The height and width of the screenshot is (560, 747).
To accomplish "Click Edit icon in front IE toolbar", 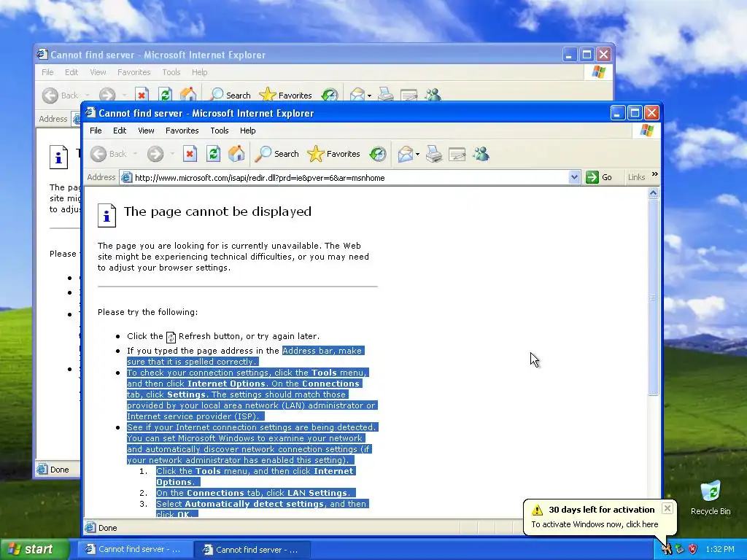I will (x=457, y=155).
